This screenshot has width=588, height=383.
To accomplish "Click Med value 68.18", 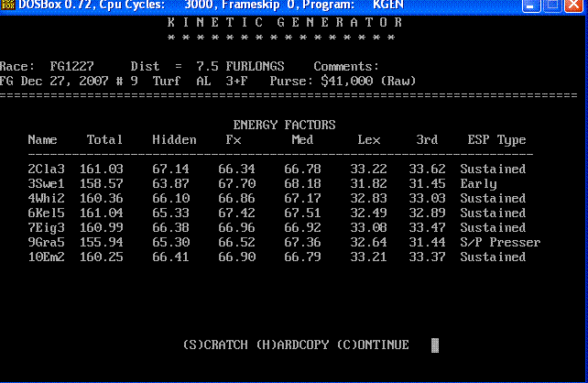I will [302, 183].
